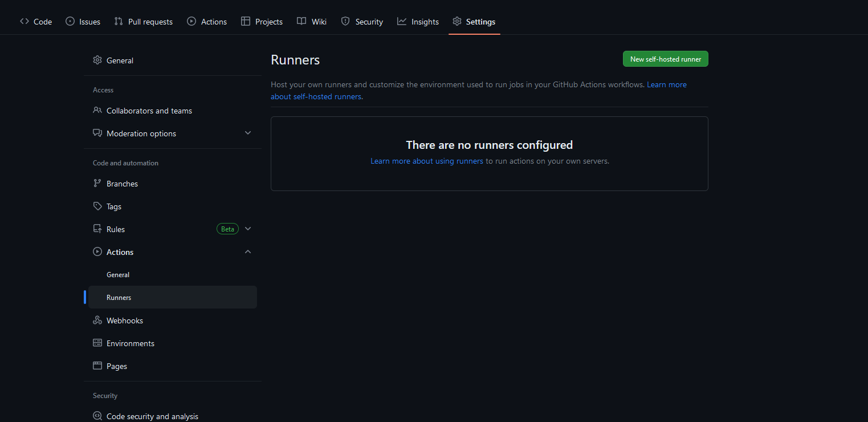Select the Pull requests icon
Screen dimensions: 868x422
pos(118,21)
